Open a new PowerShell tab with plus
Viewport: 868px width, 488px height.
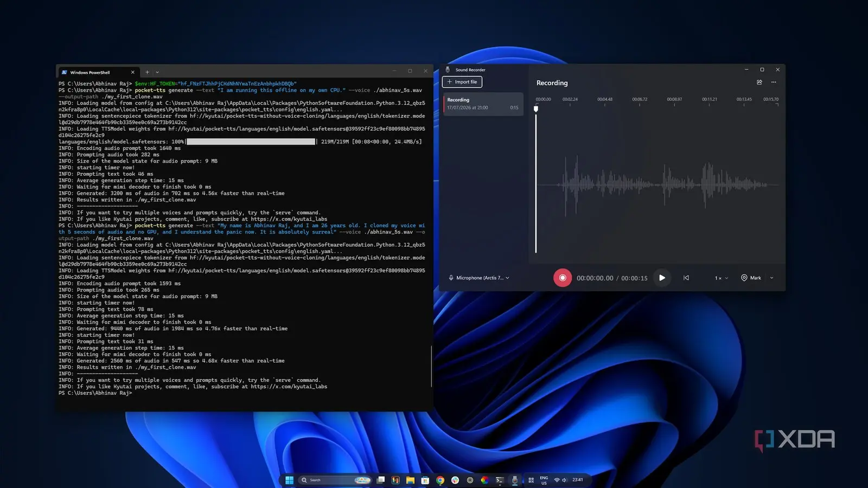coord(147,72)
